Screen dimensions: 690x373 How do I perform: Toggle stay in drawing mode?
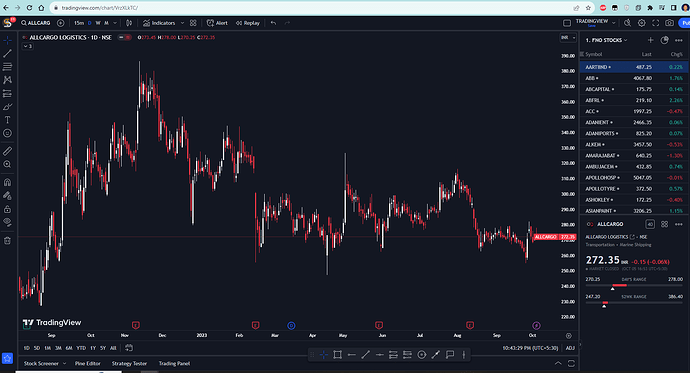click(x=7, y=196)
